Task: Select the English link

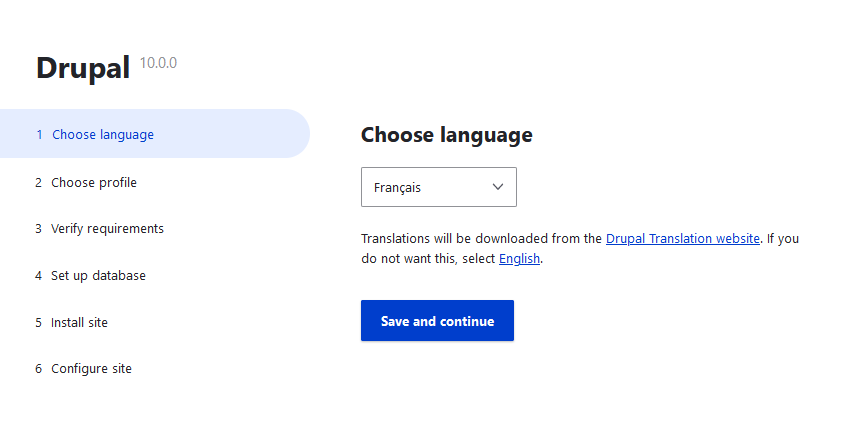Action: coord(519,259)
